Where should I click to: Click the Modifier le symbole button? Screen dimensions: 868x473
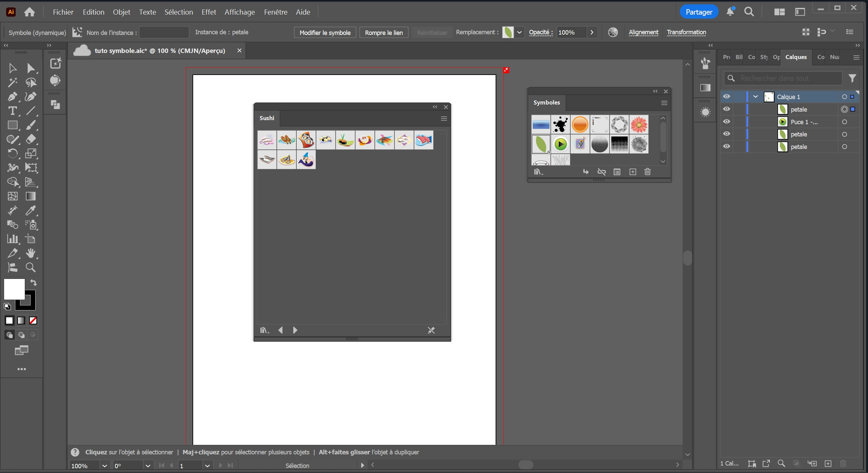coord(325,33)
